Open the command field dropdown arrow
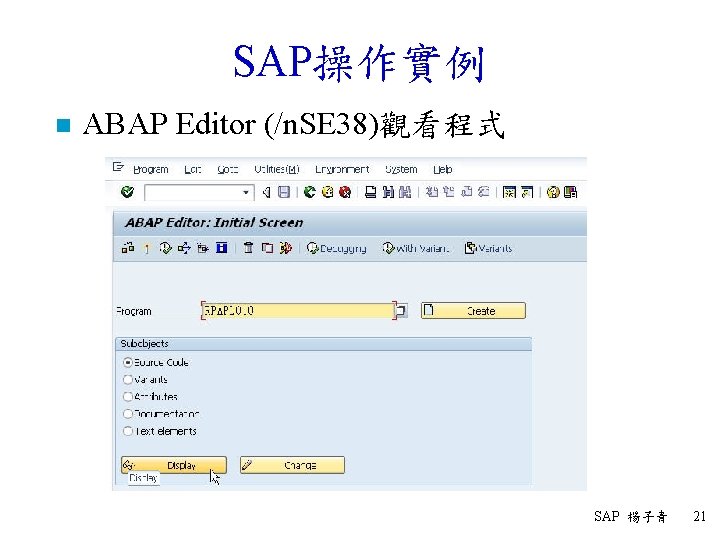Screen dimensions: 720x540 click(246, 192)
